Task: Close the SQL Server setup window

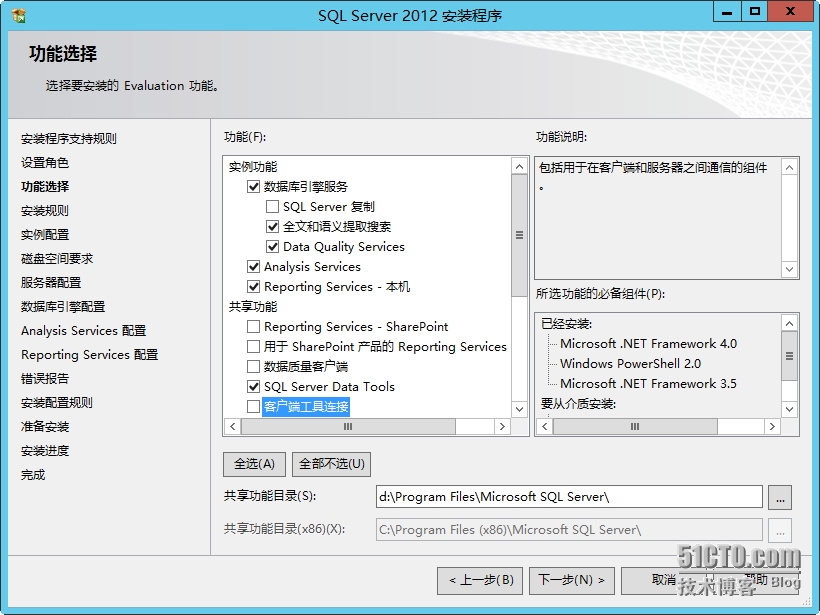Action: coord(790,12)
